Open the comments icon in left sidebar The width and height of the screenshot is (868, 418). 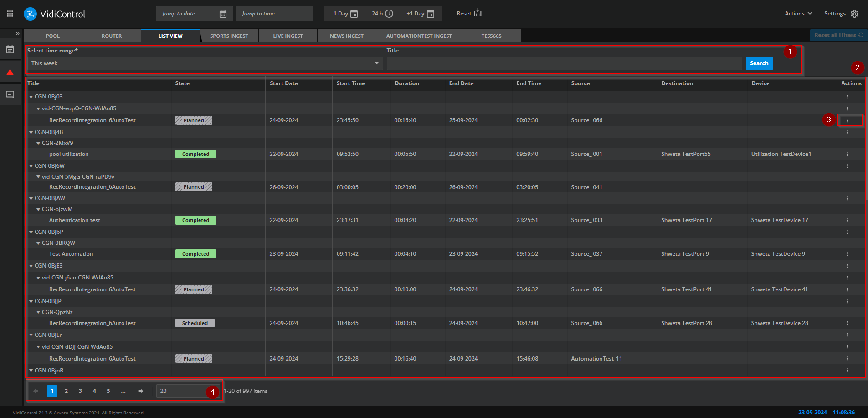(x=10, y=94)
